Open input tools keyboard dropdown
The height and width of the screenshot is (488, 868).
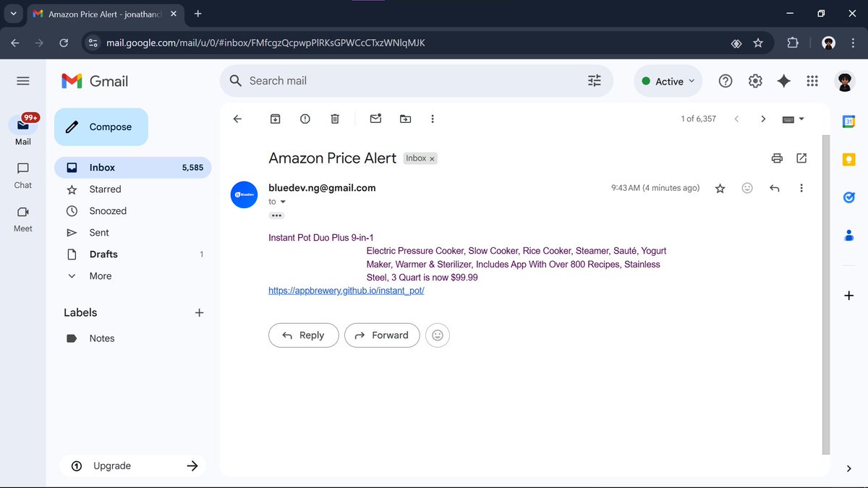point(793,119)
